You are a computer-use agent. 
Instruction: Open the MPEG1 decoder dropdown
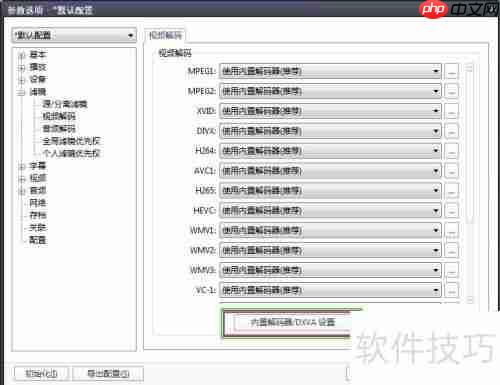(330, 71)
